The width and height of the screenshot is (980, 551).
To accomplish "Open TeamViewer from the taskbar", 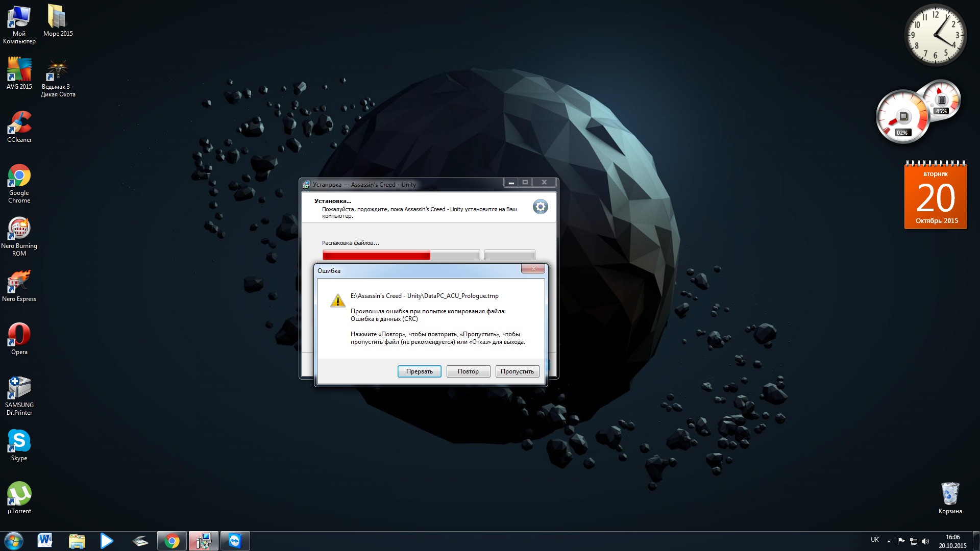I will point(235,541).
